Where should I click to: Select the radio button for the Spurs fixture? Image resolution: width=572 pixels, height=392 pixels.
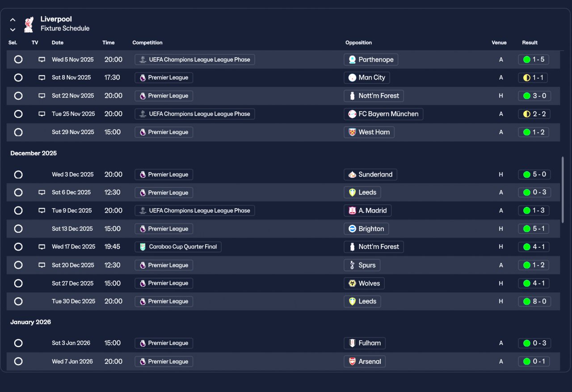18,265
